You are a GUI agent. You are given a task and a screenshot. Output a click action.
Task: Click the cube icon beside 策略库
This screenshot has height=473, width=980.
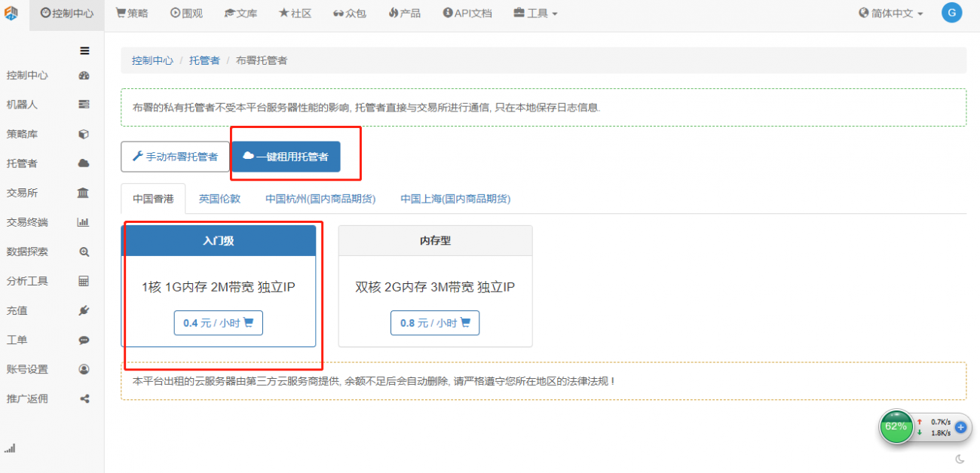(x=84, y=134)
